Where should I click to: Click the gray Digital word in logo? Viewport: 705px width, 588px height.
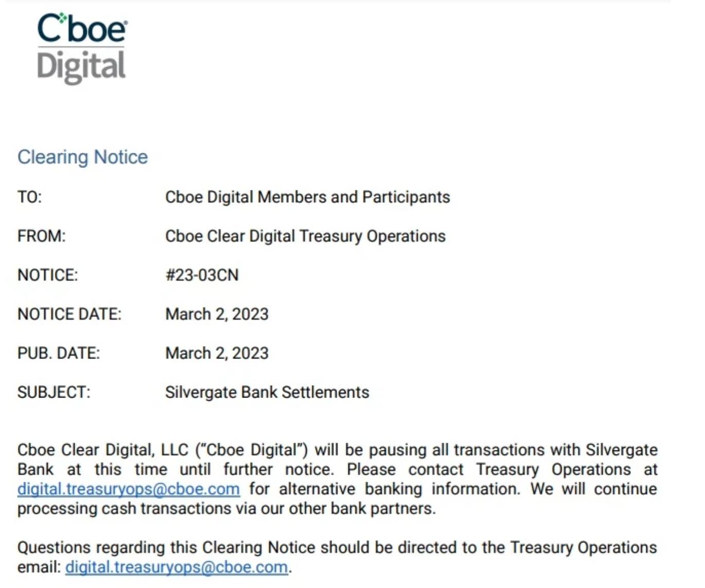pos(81,67)
